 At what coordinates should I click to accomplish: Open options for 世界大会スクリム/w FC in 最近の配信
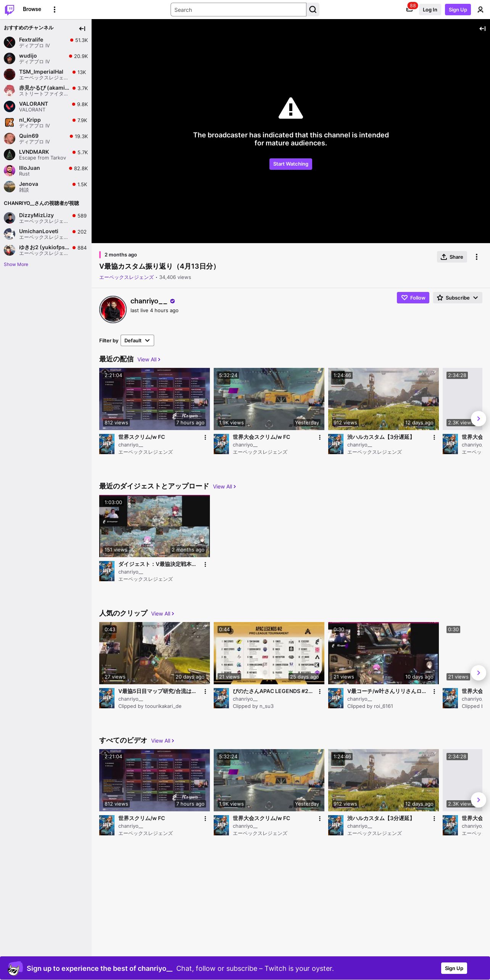[x=320, y=437]
